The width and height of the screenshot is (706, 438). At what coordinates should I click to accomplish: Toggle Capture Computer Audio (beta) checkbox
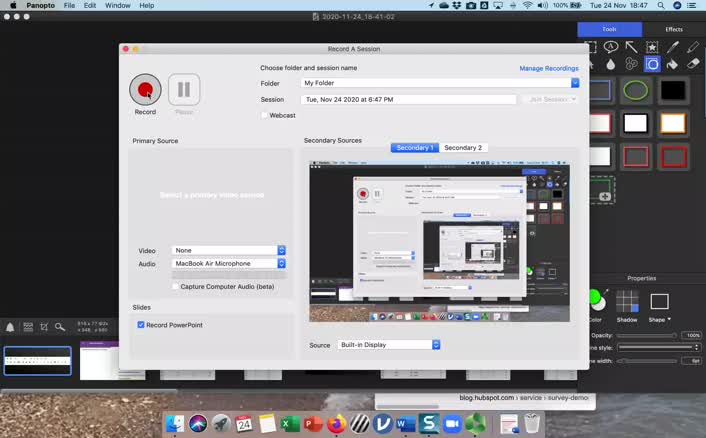click(x=175, y=286)
